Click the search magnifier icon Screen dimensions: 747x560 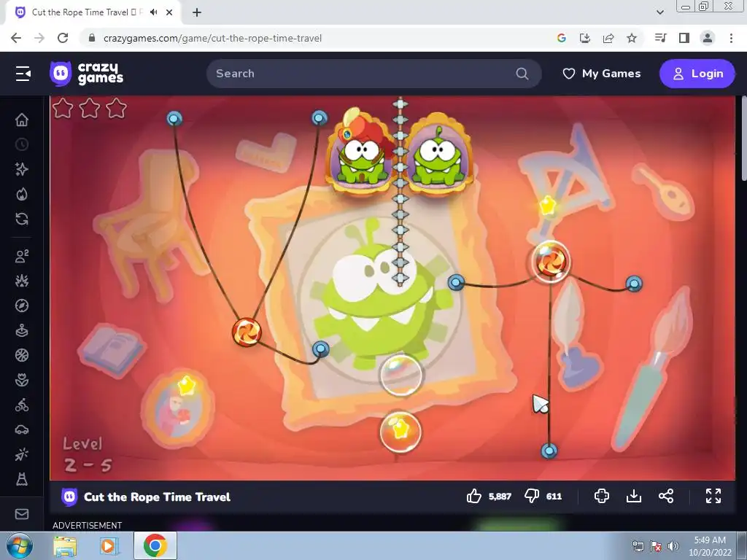click(522, 74)
